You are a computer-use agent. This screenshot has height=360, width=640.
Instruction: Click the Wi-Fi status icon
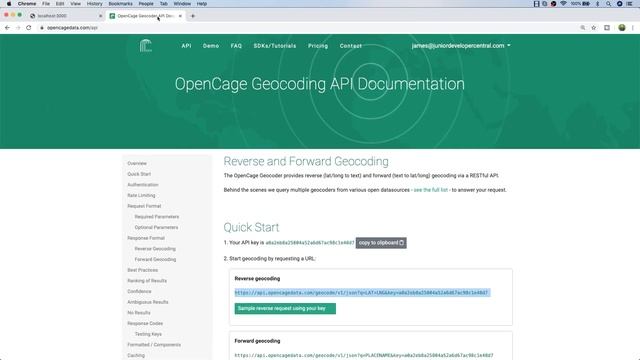563,4
